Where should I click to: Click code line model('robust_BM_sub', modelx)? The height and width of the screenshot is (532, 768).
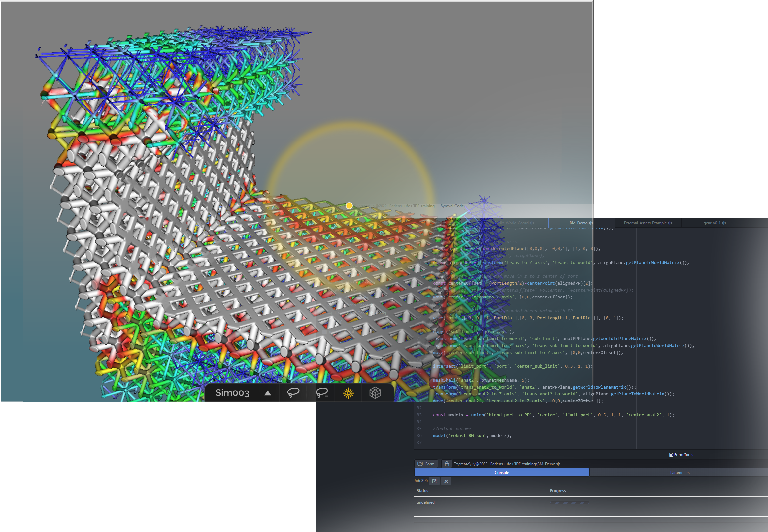(472, 435)
